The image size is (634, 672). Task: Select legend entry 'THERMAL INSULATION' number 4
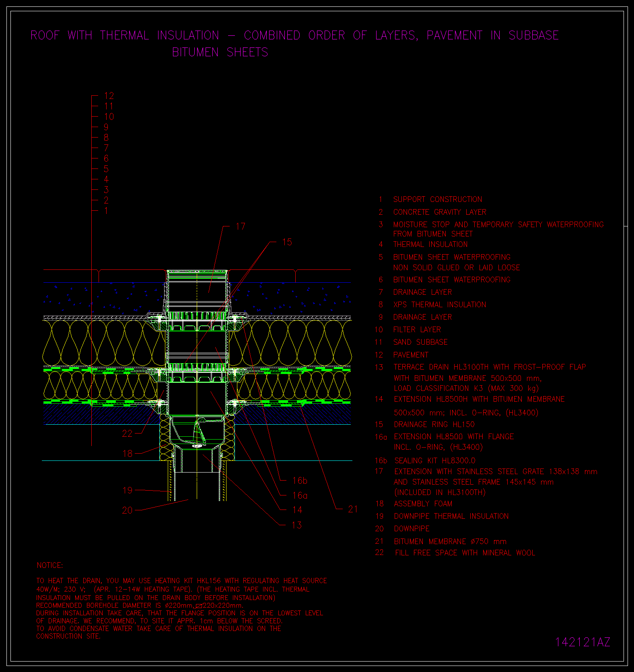point(430,244)
